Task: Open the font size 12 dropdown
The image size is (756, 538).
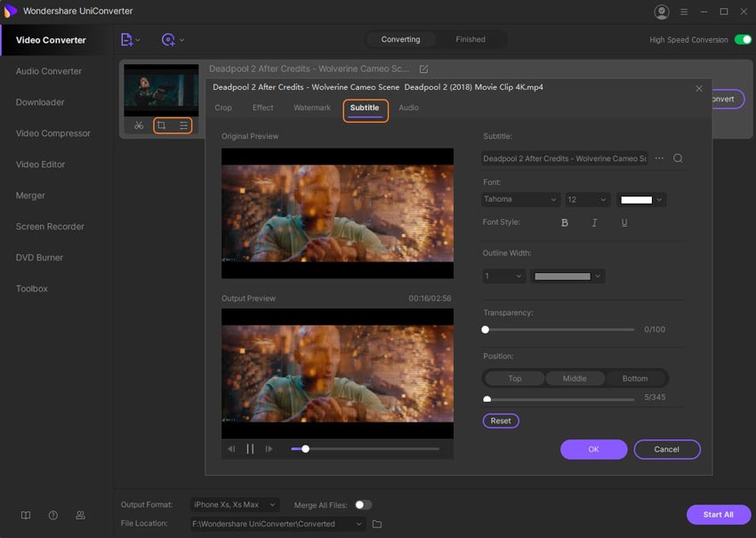Action: [x=587, y=199]
